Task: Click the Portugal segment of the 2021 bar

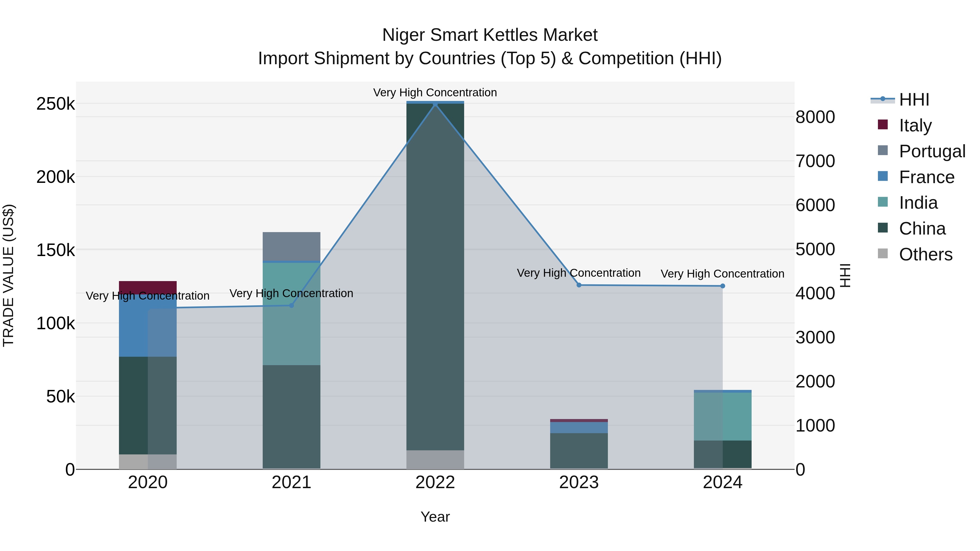Action: pyautogui.click(x=291, y=247)
